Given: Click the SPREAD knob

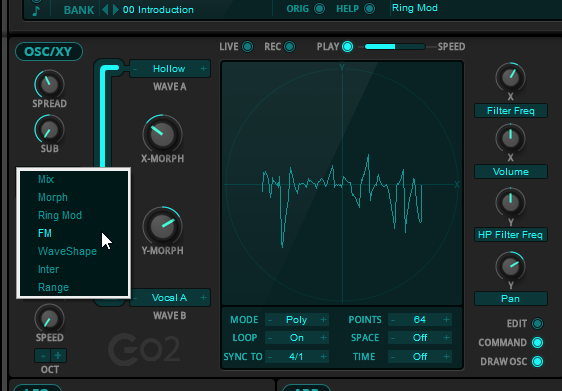Looking at the screenshot, I should coord(49,84).
